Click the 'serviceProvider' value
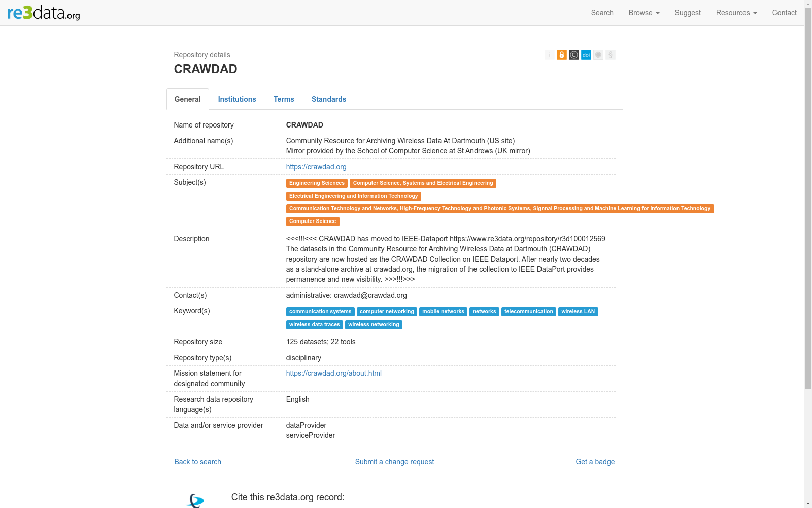 (x=311, y=435)
